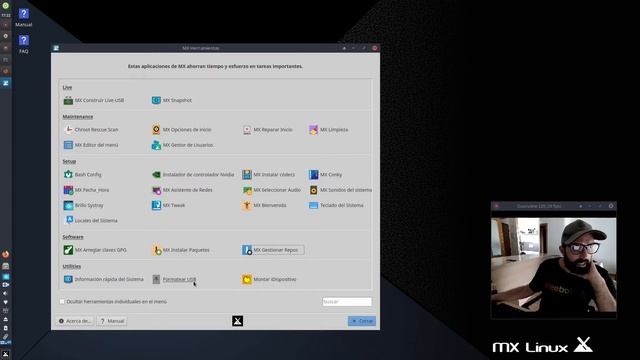Open the FAQ desktop shortcut
640x360 pixels.
click(24, 44)
